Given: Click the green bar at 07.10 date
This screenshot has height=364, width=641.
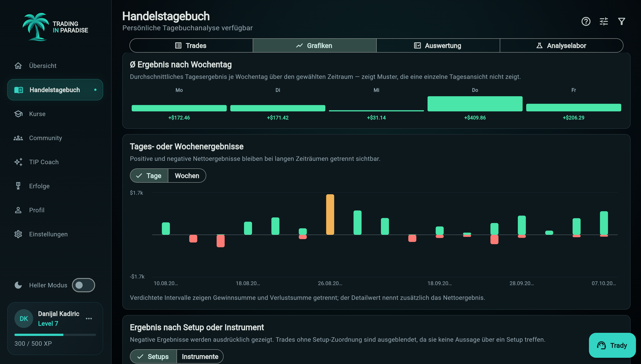Looking at the screenshot, I should [x=604, y=223].
